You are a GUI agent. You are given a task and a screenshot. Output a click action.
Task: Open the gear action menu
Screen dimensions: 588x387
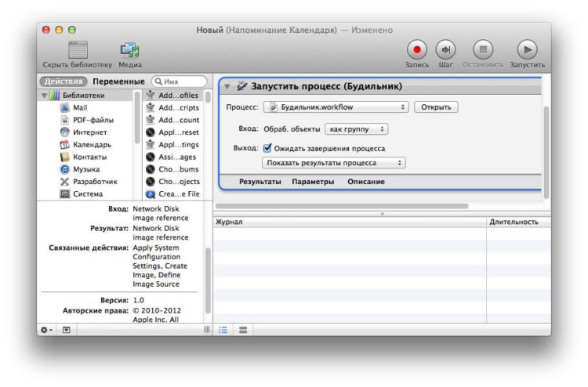(46, 330)
